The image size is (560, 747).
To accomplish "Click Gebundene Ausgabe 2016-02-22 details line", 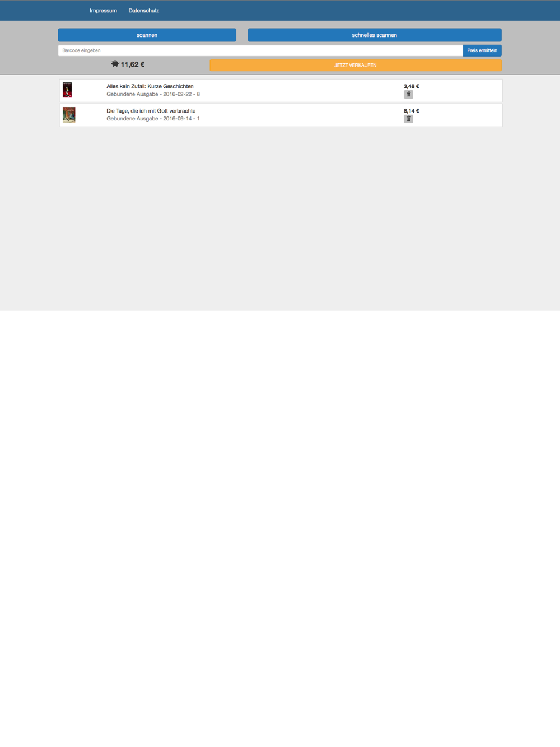I will click(x=153, y=94).
